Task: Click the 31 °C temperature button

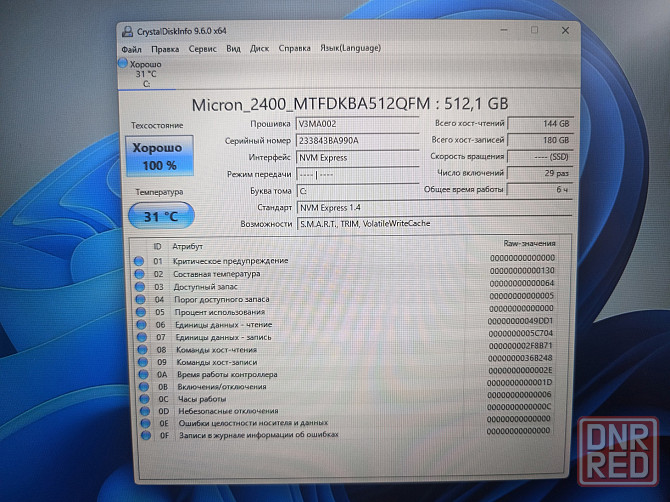Action: pos(161,216)
